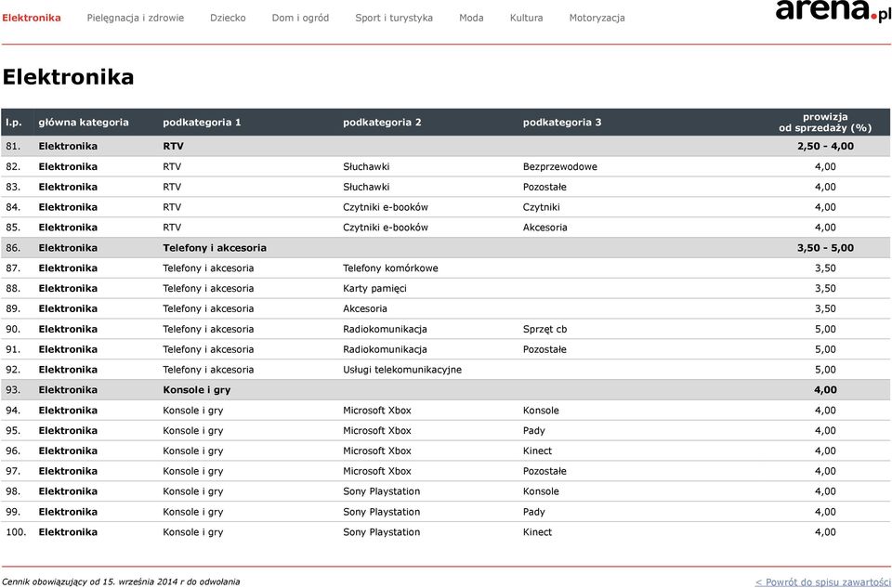The image size is (892, 588).
Task: Click the podkategoria 3 column header
Action: 562,123
